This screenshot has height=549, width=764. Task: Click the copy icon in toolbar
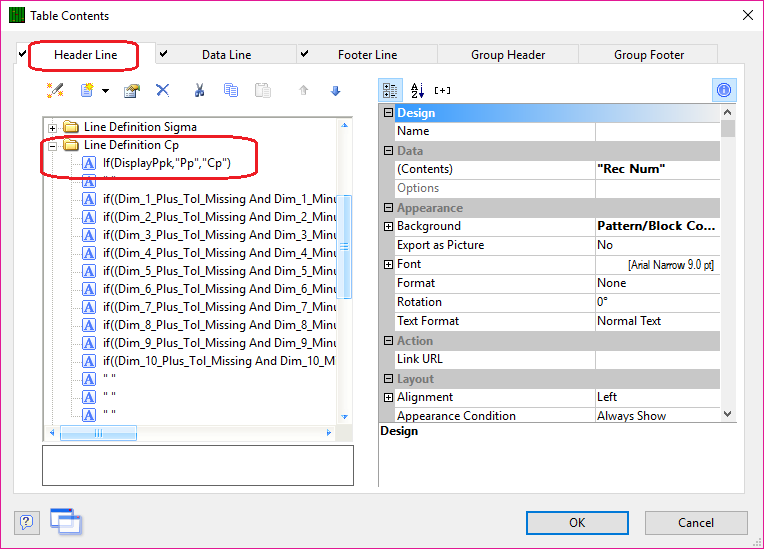click(231, 90)
